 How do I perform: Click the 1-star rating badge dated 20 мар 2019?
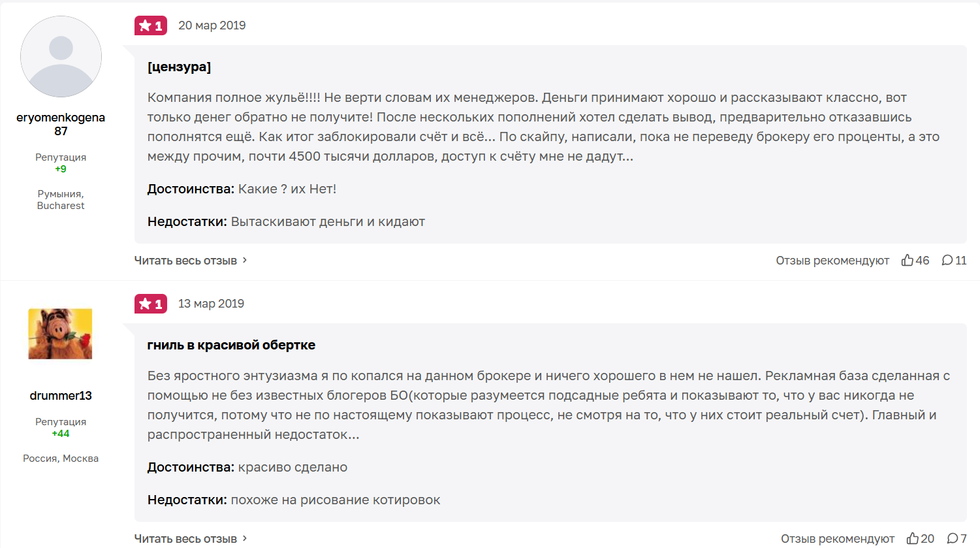pos(151,25)
